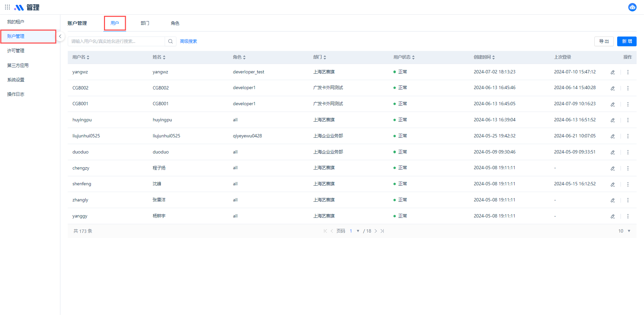Sort by 用户名 column
The width and height of the screenshot is (644, 315).
click(x=88, y=57)
